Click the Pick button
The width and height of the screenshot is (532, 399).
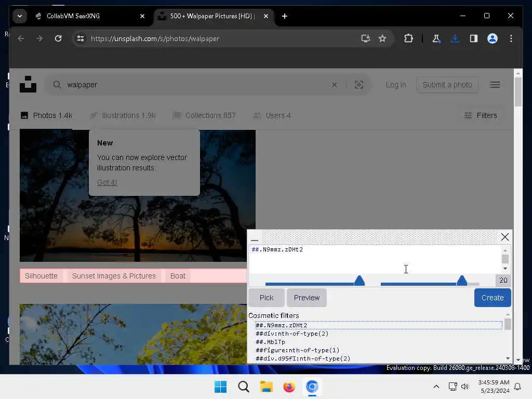tap(267, 298)
